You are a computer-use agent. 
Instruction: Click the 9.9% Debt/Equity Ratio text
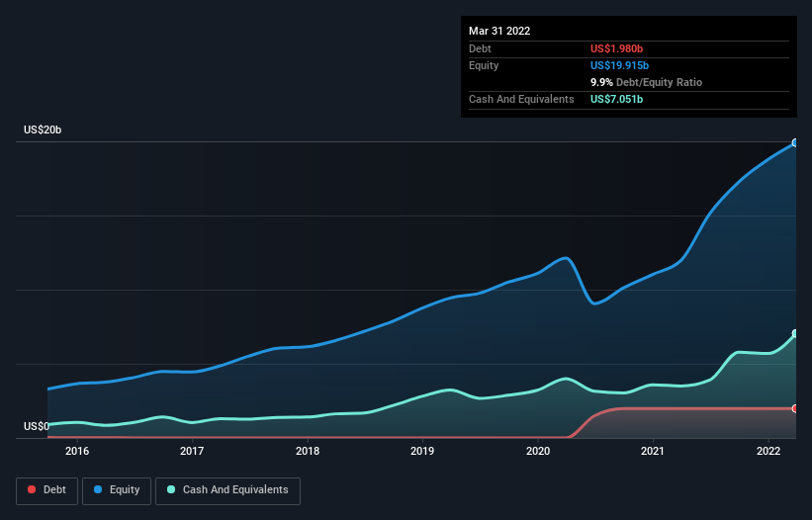click(646, 82)
